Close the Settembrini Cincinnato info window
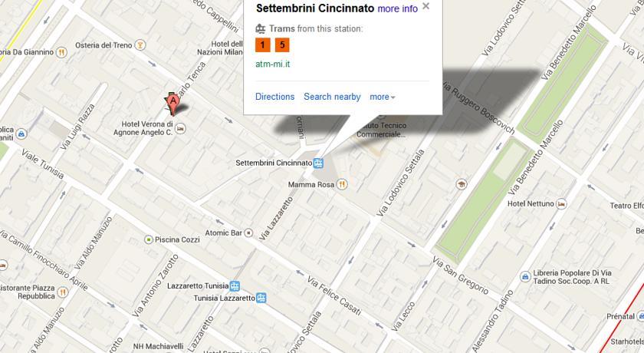Screen dimensions: 644x353 [x=426, y=5]
